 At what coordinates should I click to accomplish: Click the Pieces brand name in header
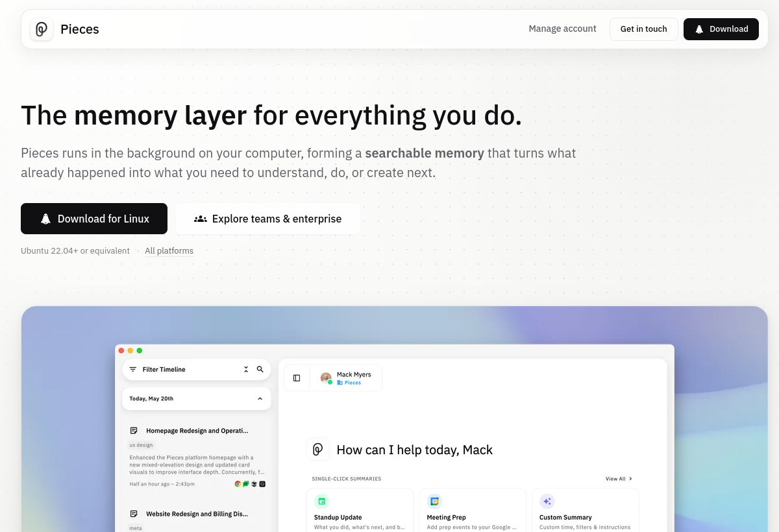coord(80,29)
